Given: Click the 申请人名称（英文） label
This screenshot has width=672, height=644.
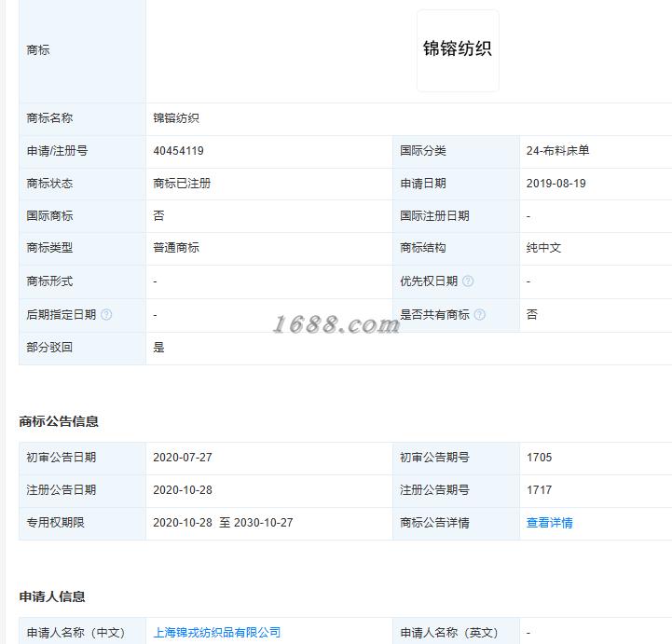Looking at the screenshot, I should pos(448,633).
